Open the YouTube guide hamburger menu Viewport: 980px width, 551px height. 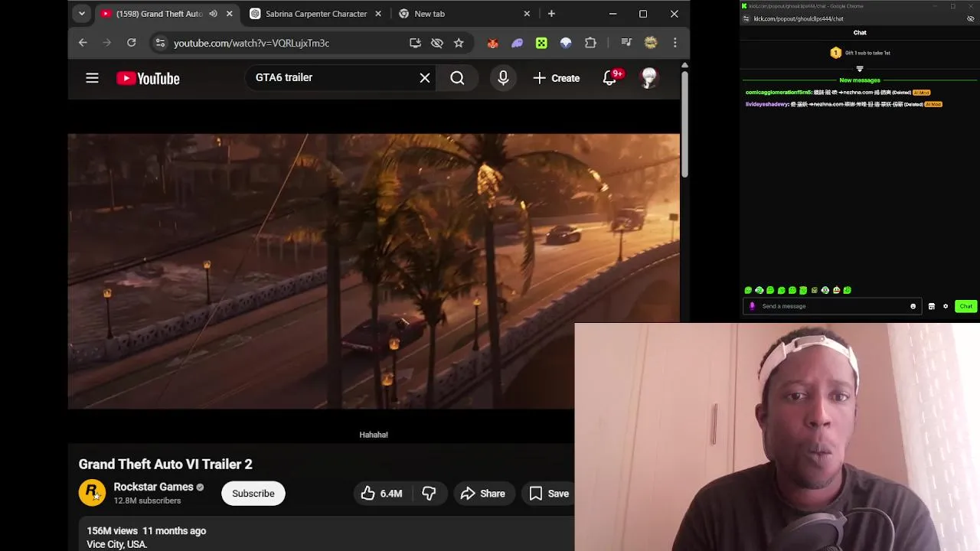click(92, 78)
